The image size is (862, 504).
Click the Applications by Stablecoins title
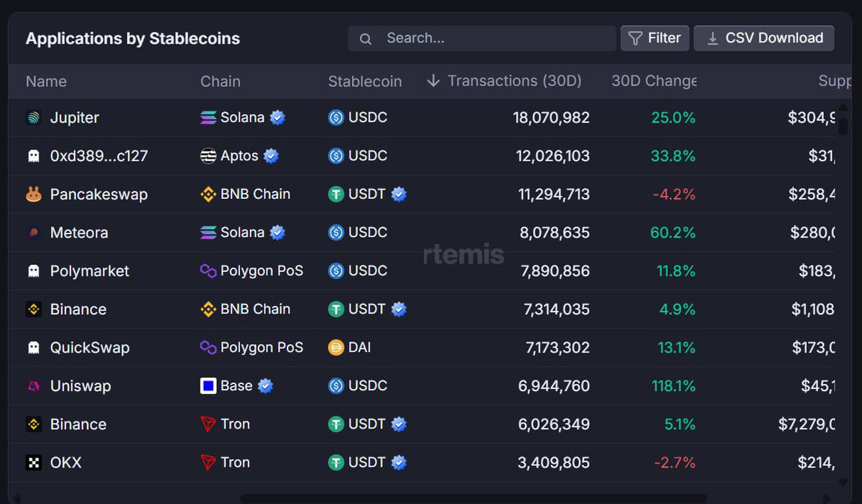tap(133, 39)
